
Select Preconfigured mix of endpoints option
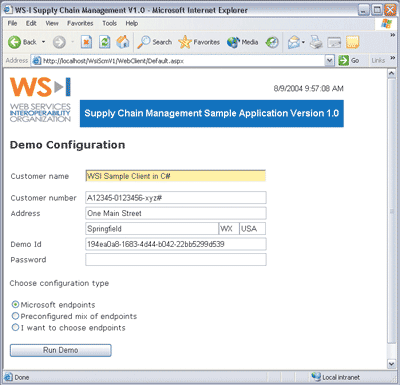coord(15,316)
